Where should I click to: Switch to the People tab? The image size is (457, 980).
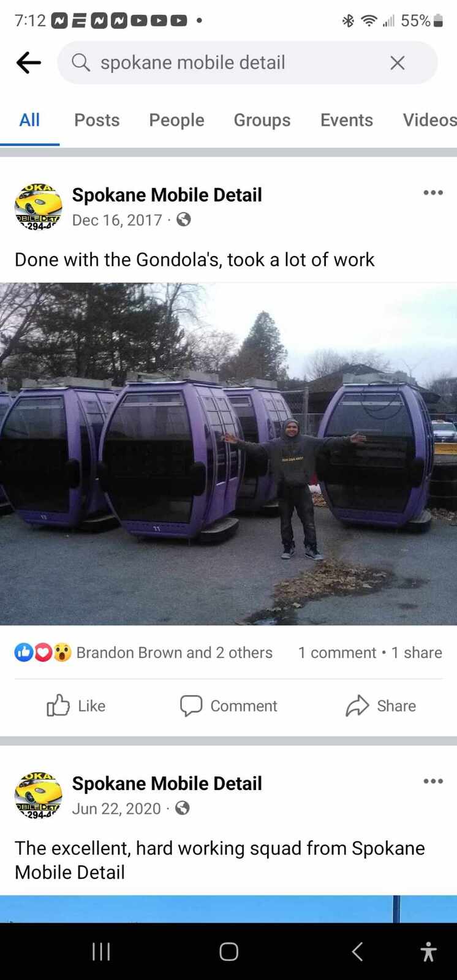(x=176, y=120)
